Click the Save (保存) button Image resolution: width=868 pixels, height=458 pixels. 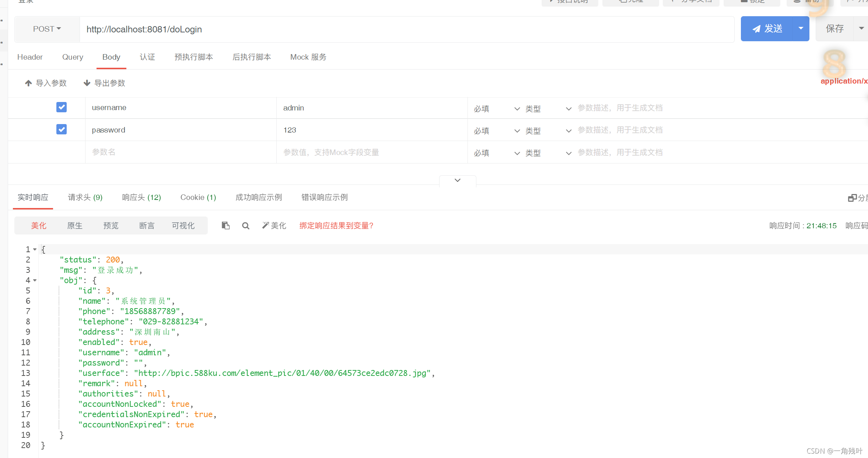[x=834, y=29]
